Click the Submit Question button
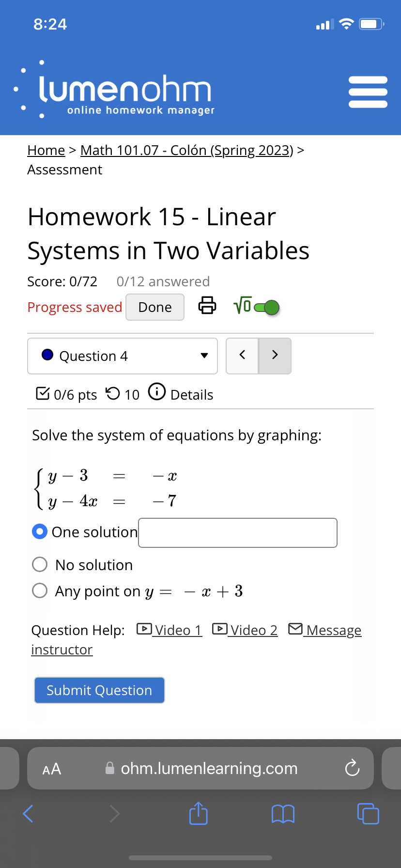This screenshot has height=868, width=401. (99, 690)
